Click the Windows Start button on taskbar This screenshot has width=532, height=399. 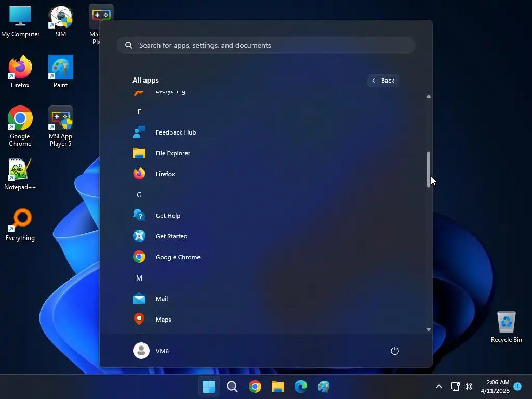(209, 387)
